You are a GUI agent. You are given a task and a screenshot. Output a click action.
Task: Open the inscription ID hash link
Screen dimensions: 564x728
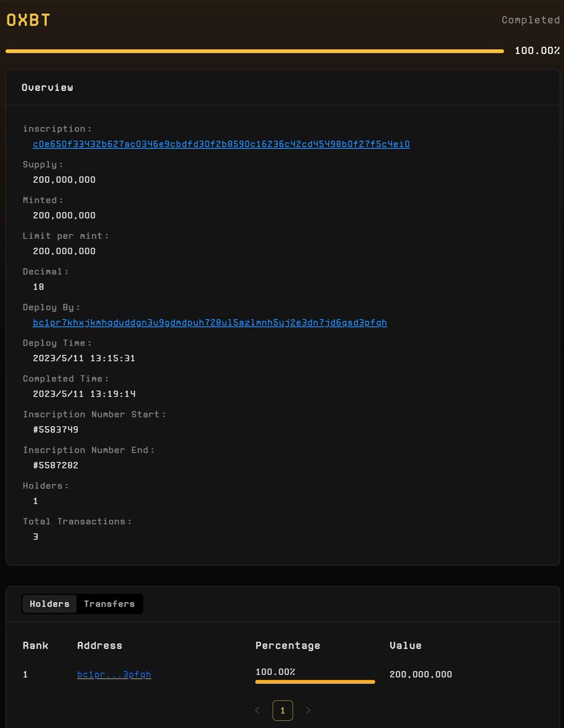pos(222,144)
